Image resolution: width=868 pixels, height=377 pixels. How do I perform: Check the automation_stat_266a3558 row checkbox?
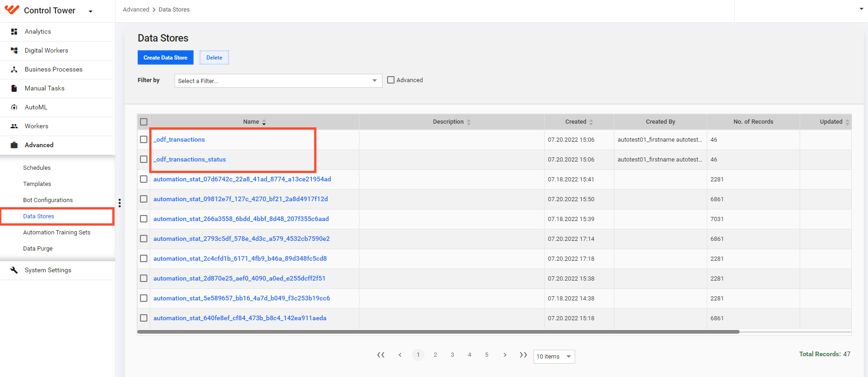pyautogui.click(x=144, y=219)
